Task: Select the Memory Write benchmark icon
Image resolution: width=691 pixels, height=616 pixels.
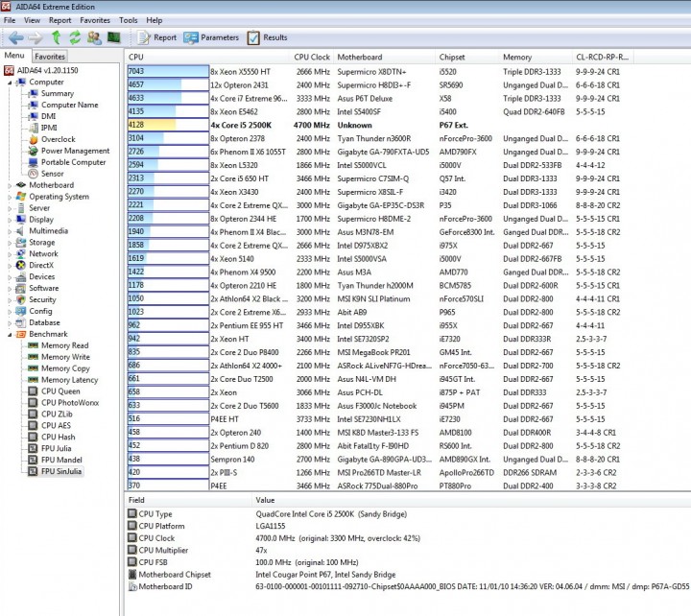Action: click(x=33, y=357)
